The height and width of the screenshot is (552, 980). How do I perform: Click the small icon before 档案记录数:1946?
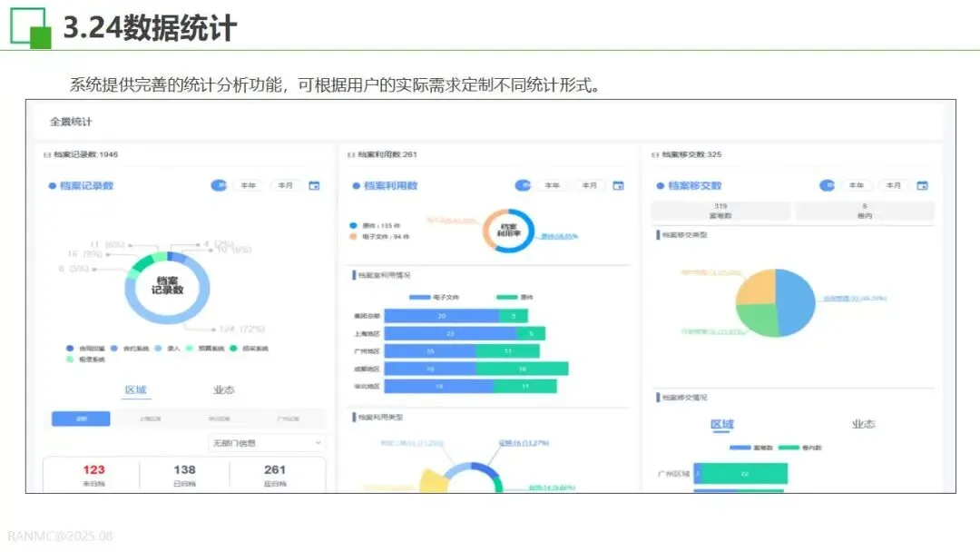pos(47,155)
